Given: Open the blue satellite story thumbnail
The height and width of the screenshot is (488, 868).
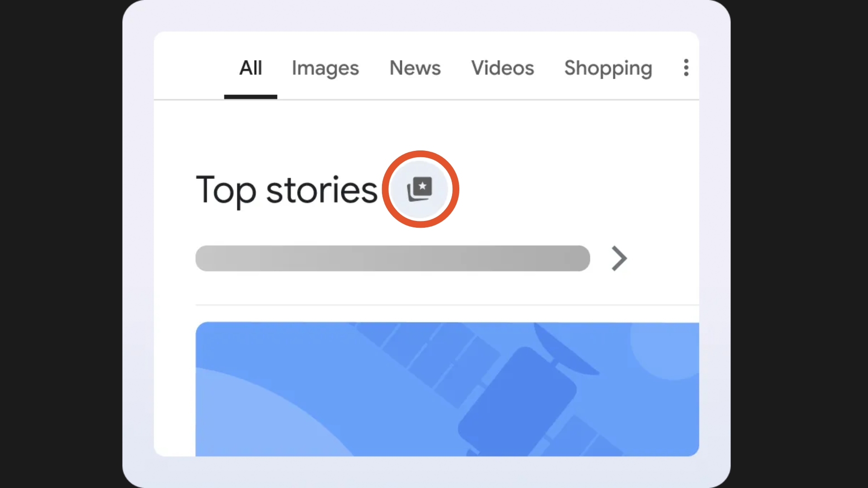Looking at the screenshot, I should click(447, 389).
